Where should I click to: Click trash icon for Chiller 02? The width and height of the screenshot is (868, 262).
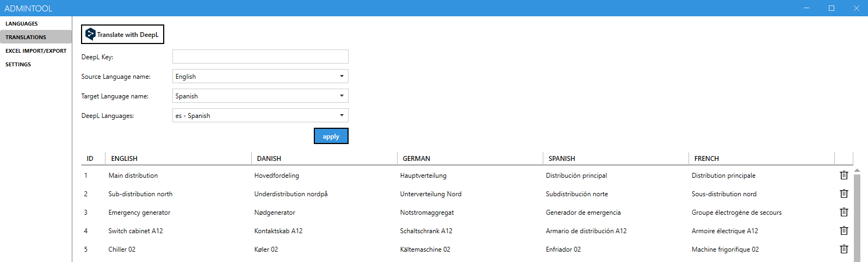point(844,249)
